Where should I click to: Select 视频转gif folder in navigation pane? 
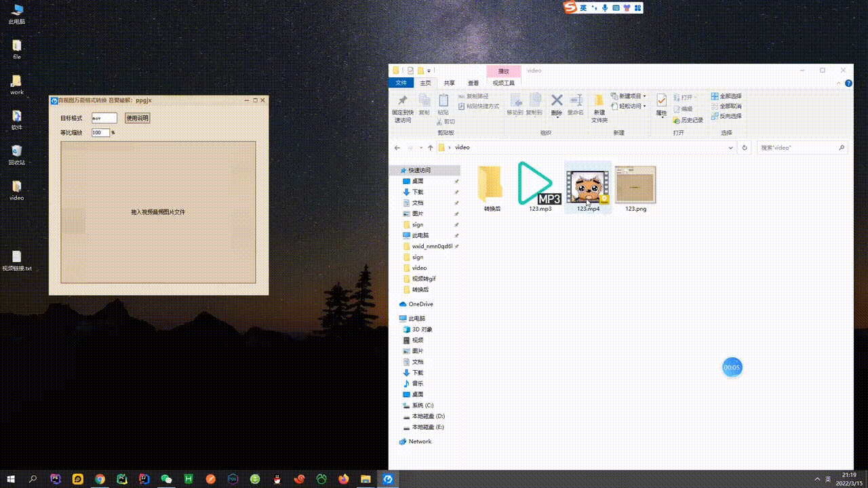tap(423, 279)
